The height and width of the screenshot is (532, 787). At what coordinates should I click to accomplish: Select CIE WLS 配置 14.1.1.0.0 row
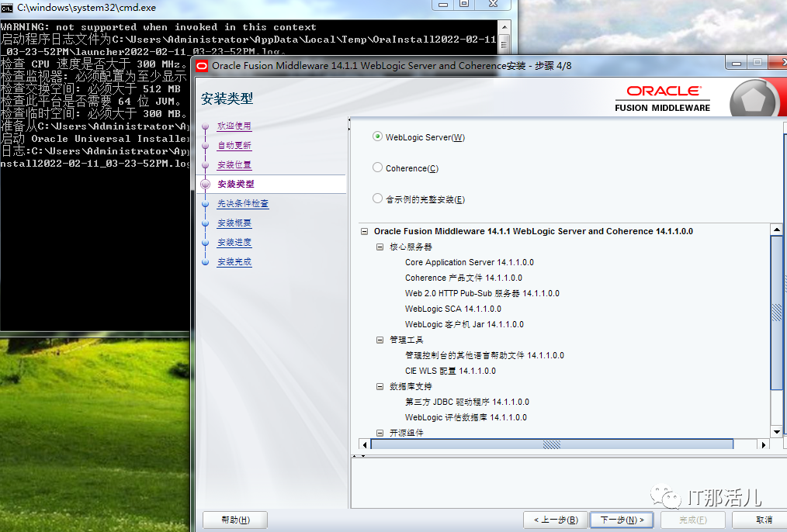click(x=450, y=371)
